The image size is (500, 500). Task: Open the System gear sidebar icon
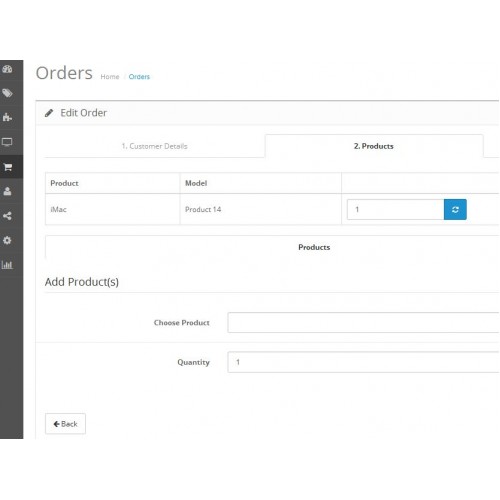click(x=7, y=240)
